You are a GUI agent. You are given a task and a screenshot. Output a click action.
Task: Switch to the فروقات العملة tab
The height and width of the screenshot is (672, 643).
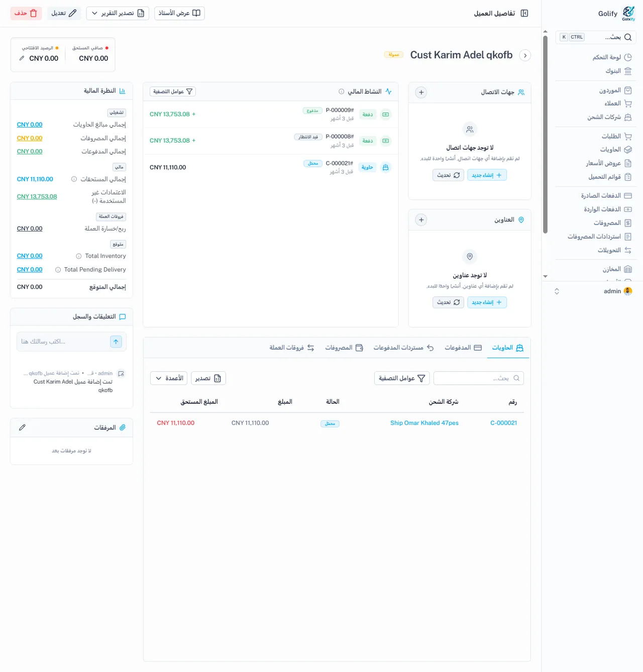click(x=292, y=348)
